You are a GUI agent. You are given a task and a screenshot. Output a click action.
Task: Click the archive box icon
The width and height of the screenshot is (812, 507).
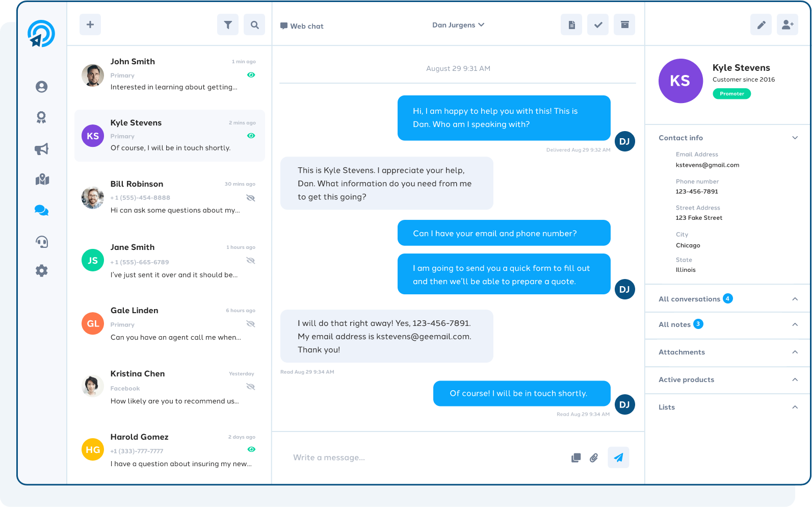624,24
